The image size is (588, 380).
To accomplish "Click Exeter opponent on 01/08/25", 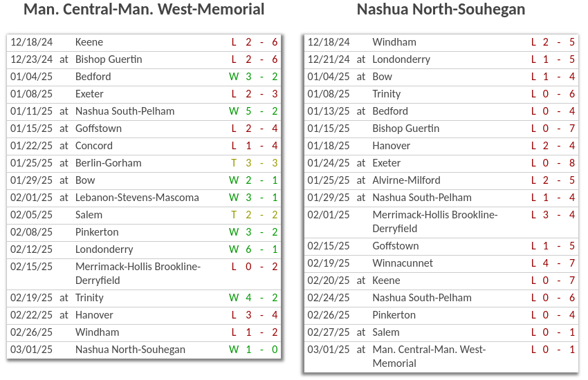I will (89, 94).
